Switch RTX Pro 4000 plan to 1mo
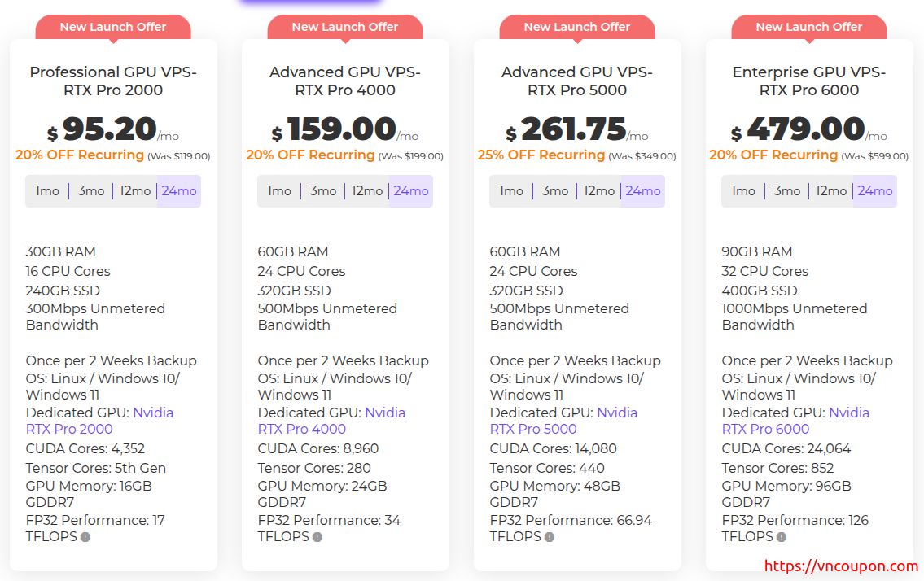The image size is (924, 581). pos(279,191)
